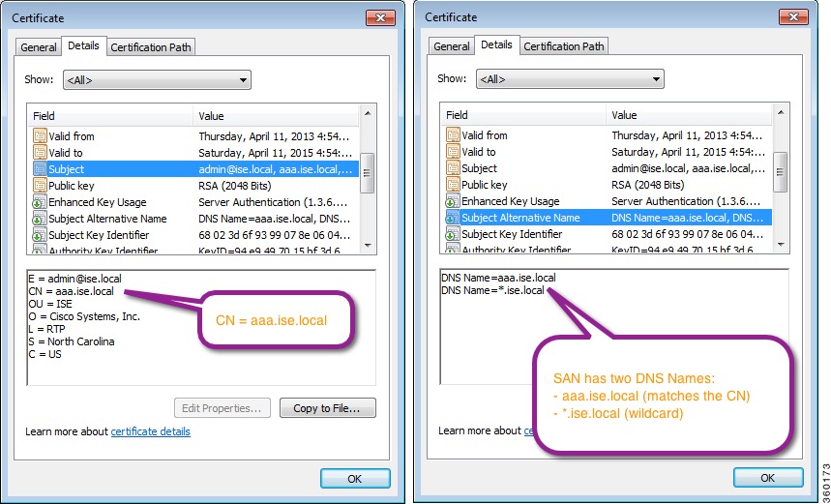Click the grayed Edit Properties button
This screenshot has width=831, height=504.
223,408
